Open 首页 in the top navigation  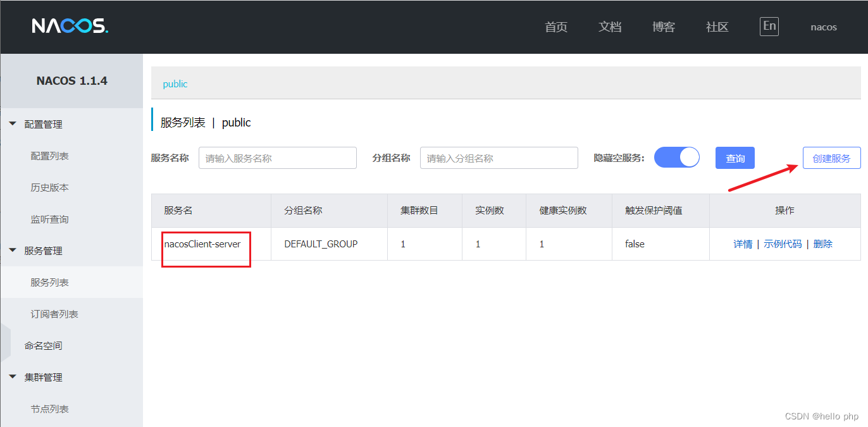click(556, 27)
